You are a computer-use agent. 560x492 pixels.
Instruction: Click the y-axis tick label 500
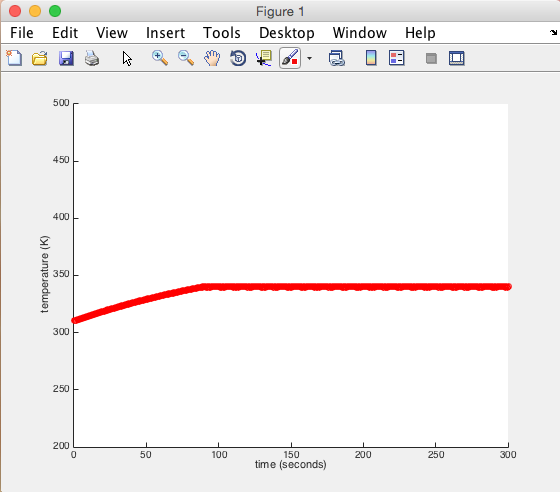[x=61, y=103]
